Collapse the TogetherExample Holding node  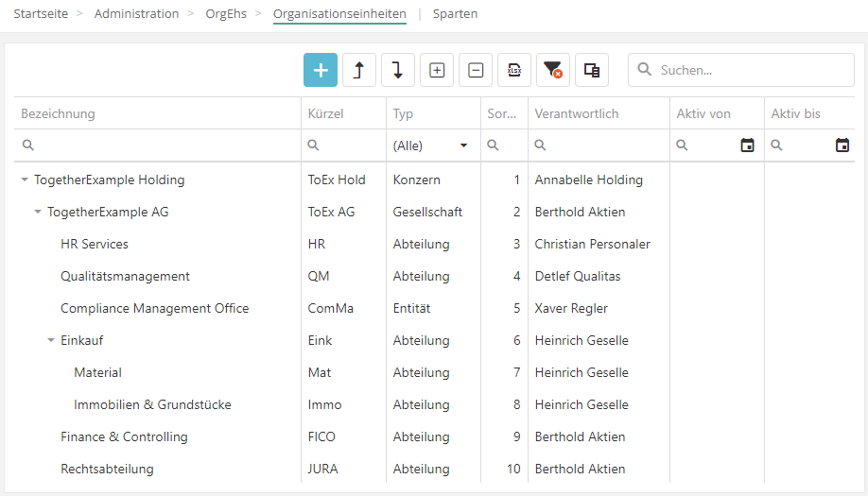25,180
